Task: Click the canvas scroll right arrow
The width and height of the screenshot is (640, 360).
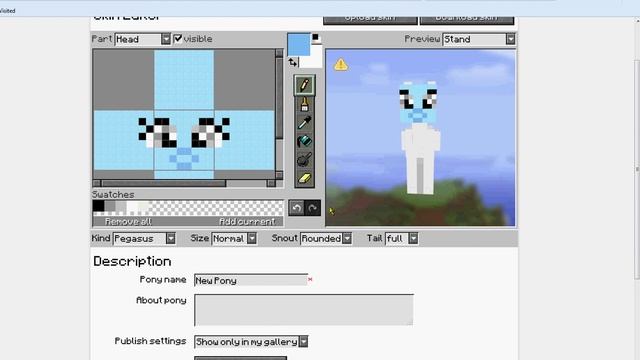Action: pyautogui.click(x=271, y=183)
